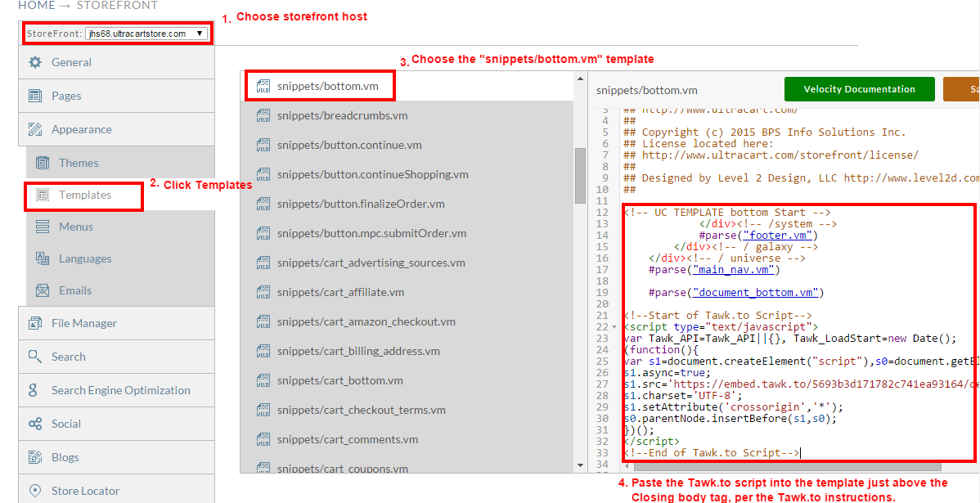Screen dimensions: 980x503
Task: Select Languages submenu item
Action: (x=120, y=258)
